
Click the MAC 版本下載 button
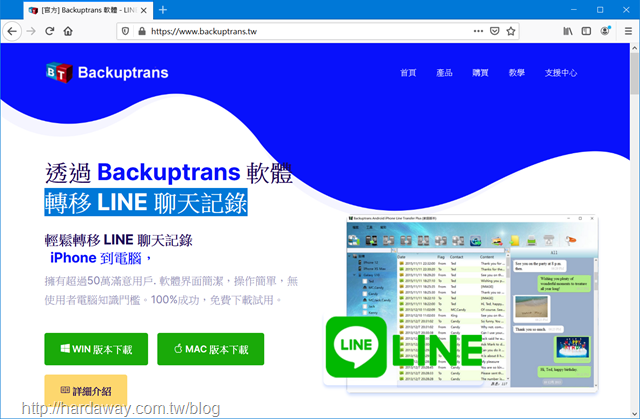coord(211,349)
